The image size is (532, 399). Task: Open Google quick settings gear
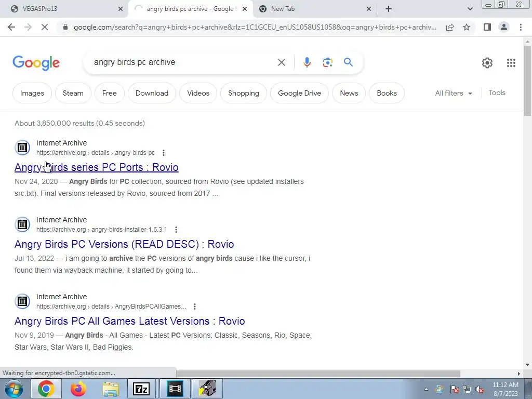pyautogui.click(x=487, y=63)
